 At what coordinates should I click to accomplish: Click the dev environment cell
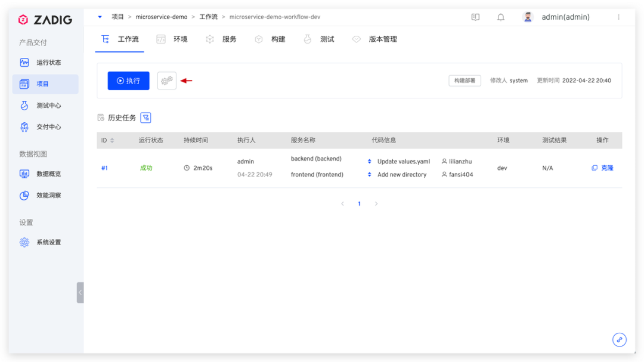click(x=502, y=168)
